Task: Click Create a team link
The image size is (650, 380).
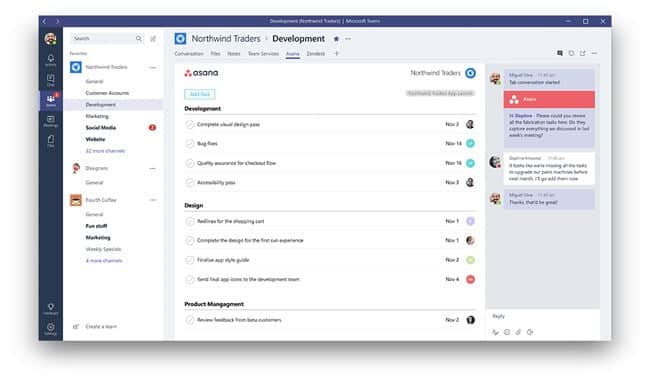Action: (x=101, y=327)
